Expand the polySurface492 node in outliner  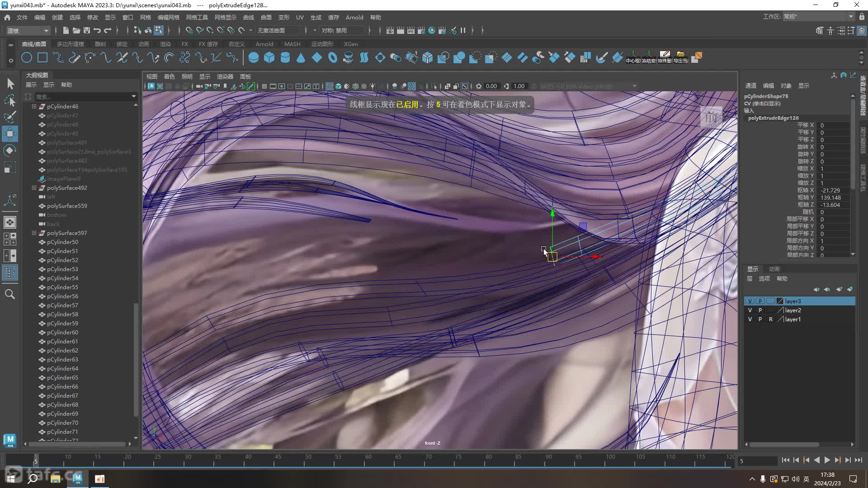tap(34, 188)
